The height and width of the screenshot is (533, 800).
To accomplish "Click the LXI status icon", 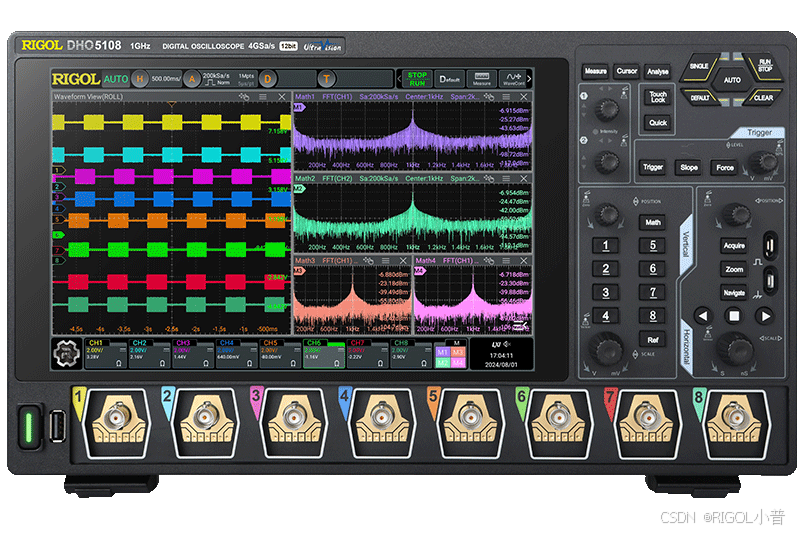I will tap(496, 344).
